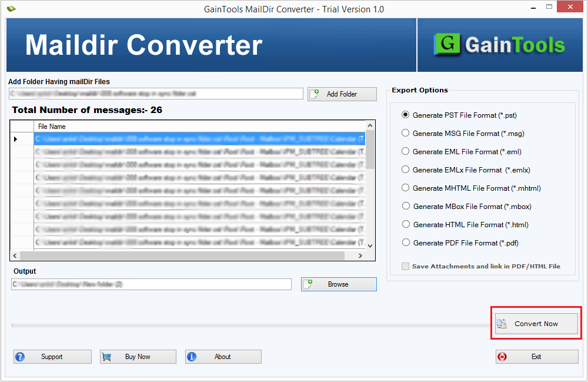Viewport: 588px width, 382px height.
Task: Select Generate PDF File Format option
Action: click(x=460, y=243)
